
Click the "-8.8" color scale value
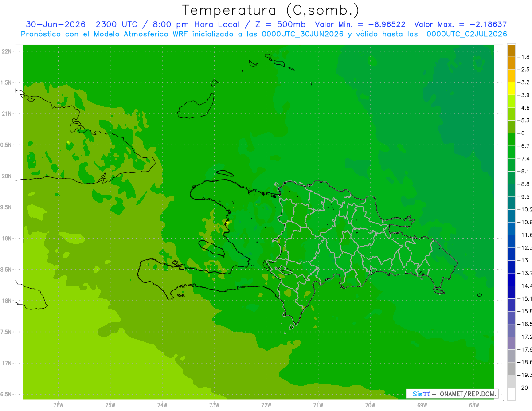(x=524, y=184)
